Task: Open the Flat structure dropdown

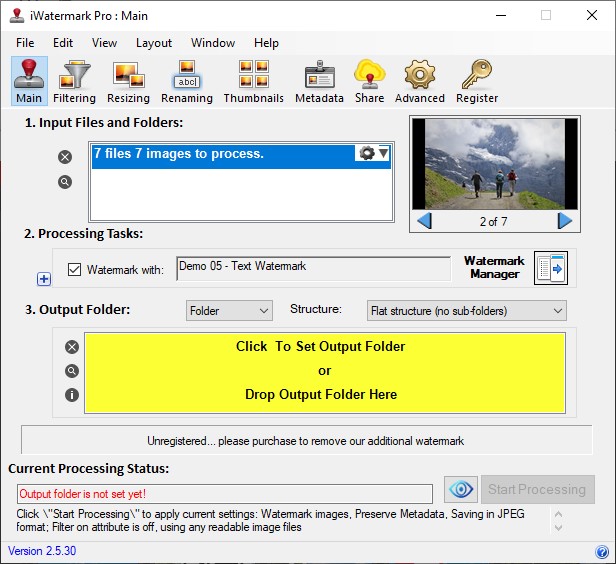Action: point(467,311)
